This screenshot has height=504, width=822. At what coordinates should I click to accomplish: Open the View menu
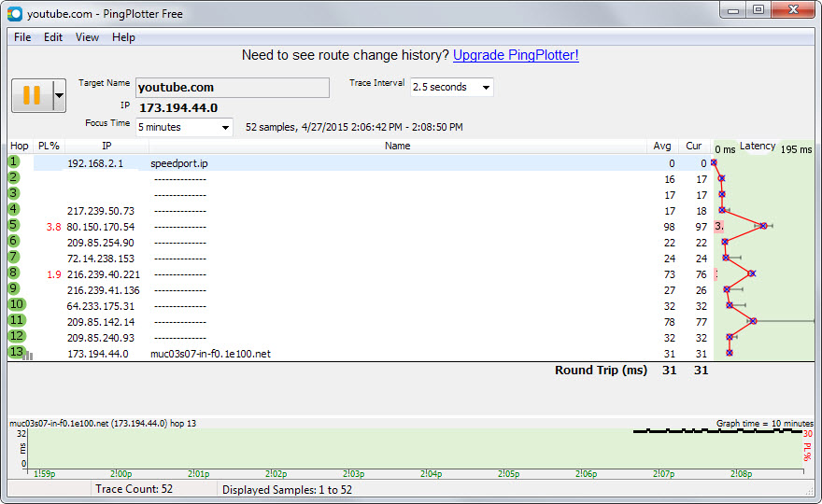pyautogui.click(x=87, y=37)
